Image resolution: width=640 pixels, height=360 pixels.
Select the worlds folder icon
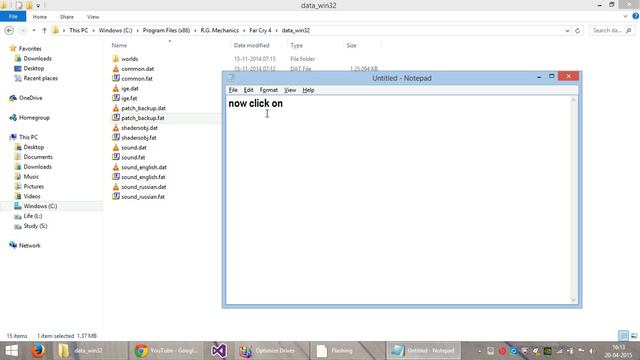[116, 59]
